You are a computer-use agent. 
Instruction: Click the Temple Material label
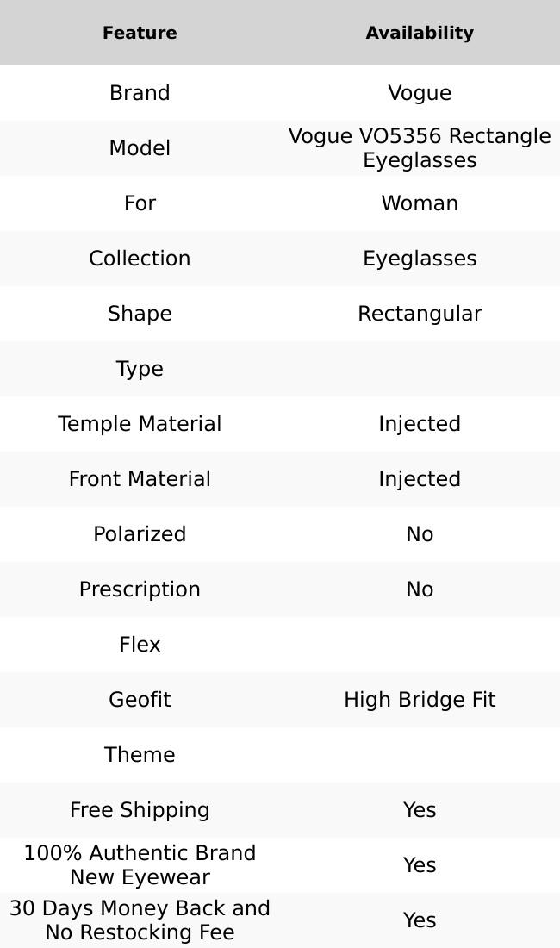[140, 424]
